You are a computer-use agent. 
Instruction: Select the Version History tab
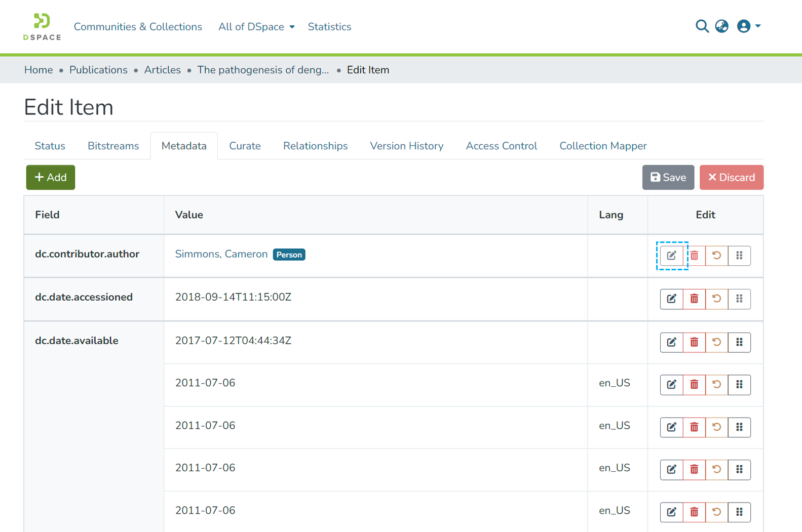406,146
